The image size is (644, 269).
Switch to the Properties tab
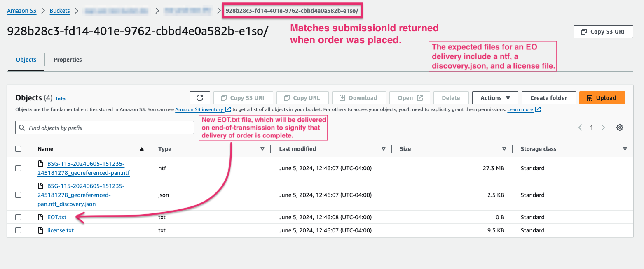tap(68, 60)
